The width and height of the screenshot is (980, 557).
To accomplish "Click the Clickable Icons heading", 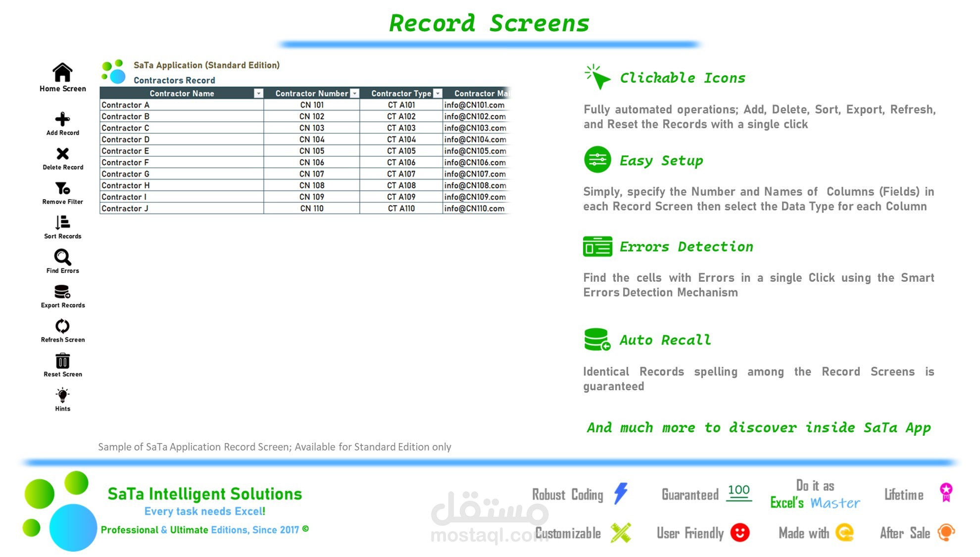I will pyautogui.click(x=683, y=78).
